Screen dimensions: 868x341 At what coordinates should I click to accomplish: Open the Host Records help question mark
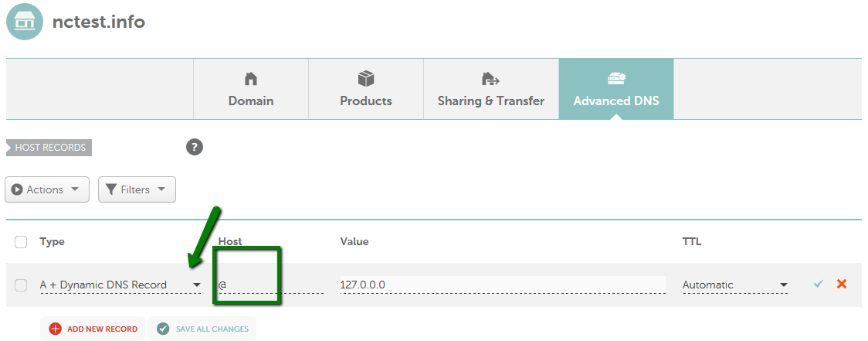pos(195,148)
